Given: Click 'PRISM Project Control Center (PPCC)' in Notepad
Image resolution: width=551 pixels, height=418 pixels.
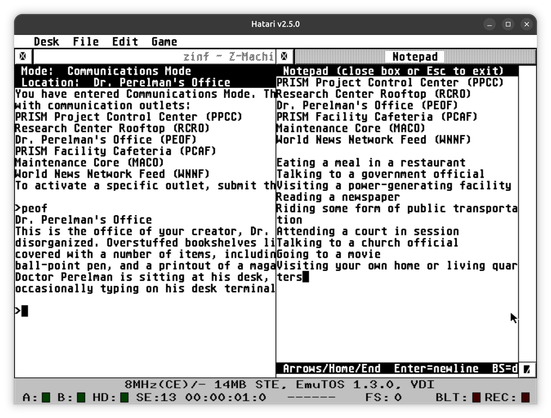Looking at the screenshot, I should point(390,83).
